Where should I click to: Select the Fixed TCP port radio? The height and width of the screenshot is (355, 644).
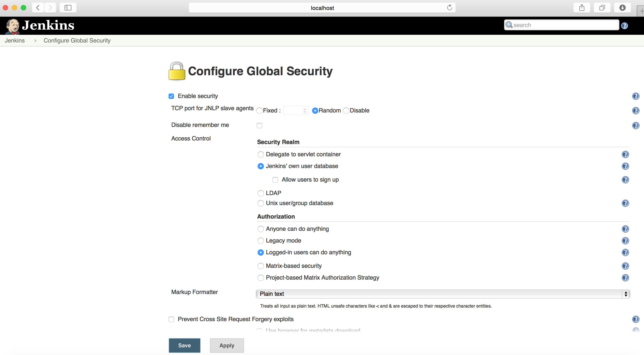(259, 111)
